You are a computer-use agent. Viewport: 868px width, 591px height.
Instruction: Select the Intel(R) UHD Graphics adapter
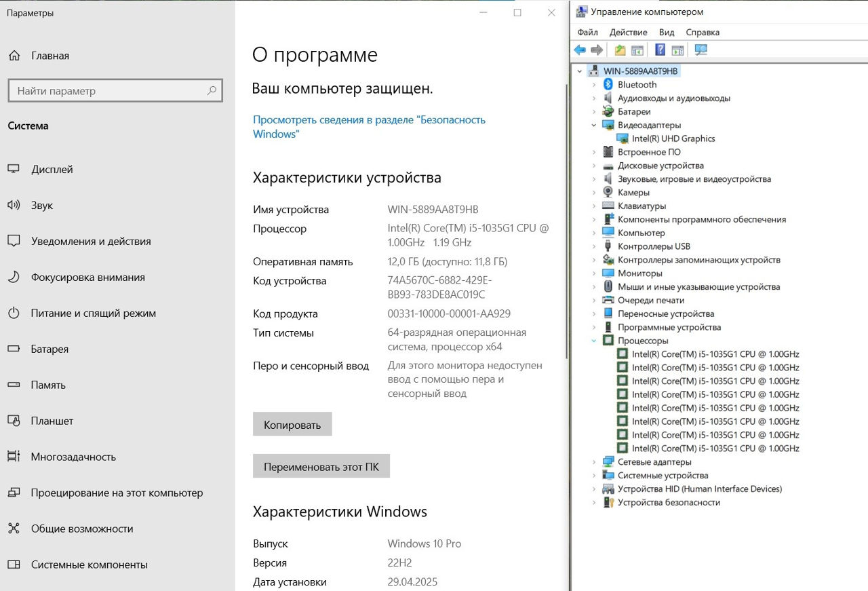[x=673, y=138]
